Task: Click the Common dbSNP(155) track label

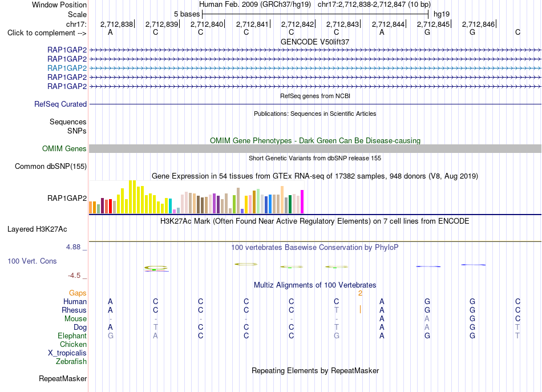Action: click(x=51, y=166)
